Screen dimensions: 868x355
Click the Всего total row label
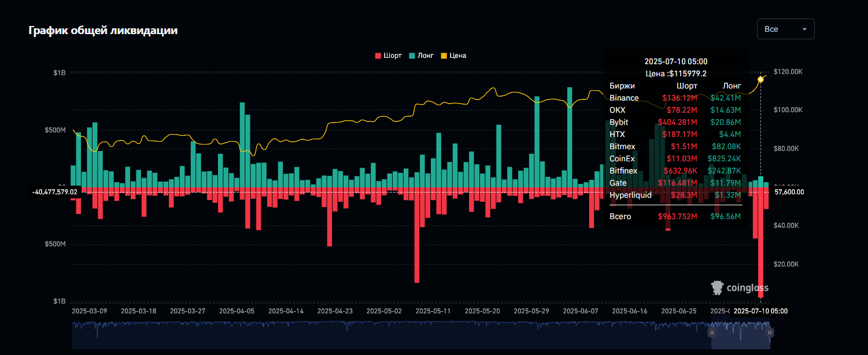(620, 216)
